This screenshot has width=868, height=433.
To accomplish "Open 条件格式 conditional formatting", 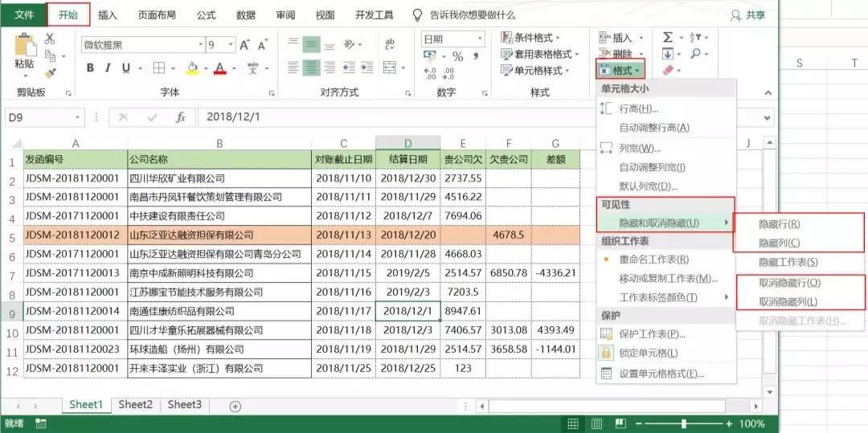I will click(530, 38).
